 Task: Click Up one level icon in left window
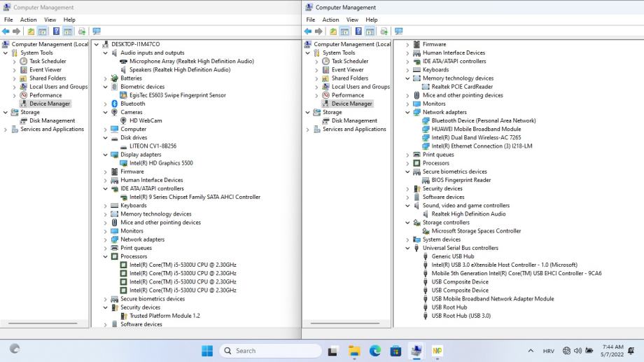(x=31, y=32)
